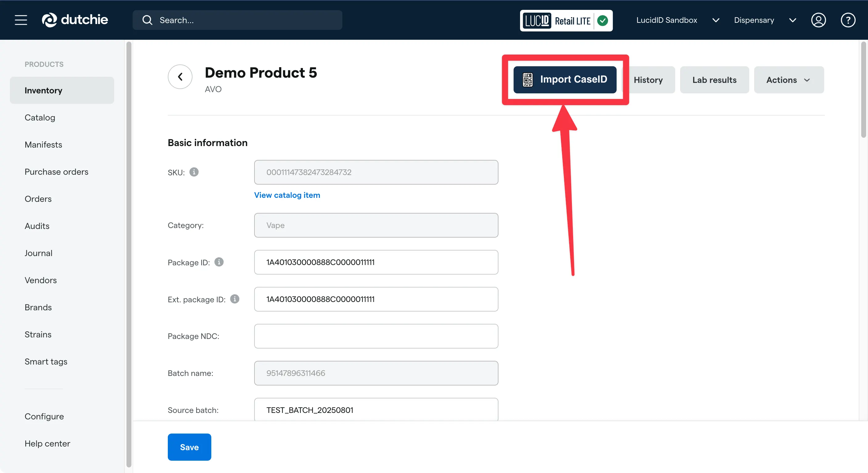Click the Ext. package ID info icon

[x=235, y=299]
